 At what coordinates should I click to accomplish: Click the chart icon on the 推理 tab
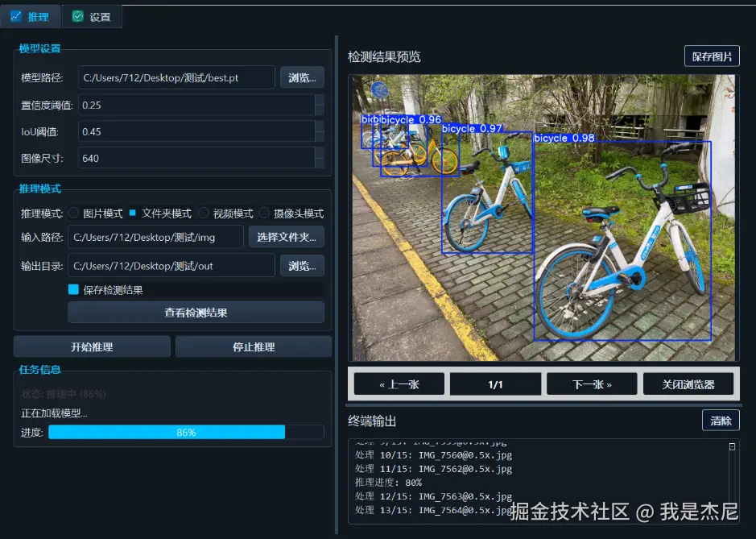point(18,15)
